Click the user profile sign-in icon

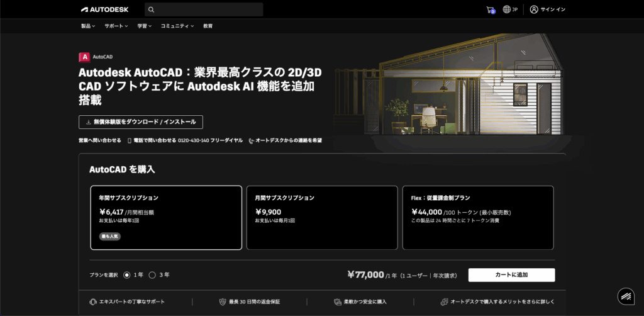534,9
